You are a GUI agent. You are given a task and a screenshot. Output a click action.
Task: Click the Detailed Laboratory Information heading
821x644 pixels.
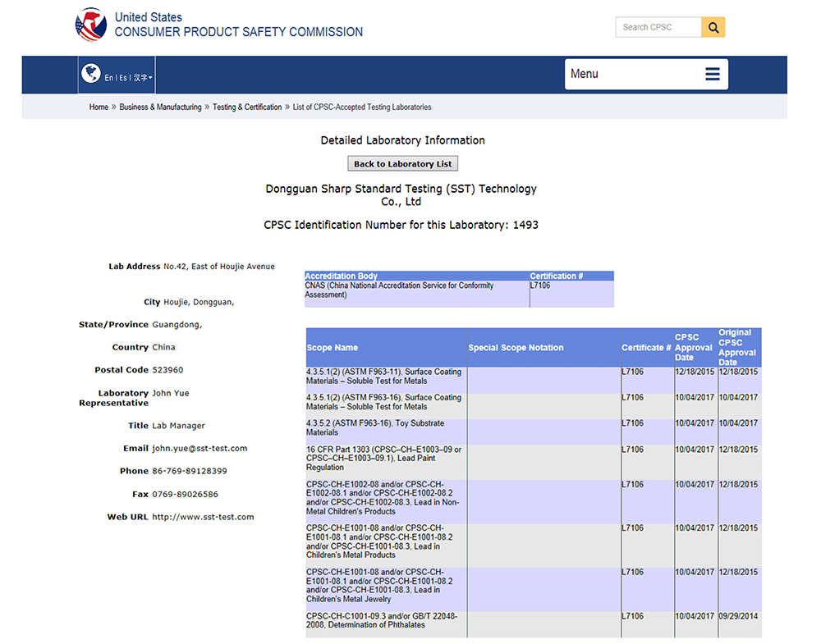pos(402,140)
